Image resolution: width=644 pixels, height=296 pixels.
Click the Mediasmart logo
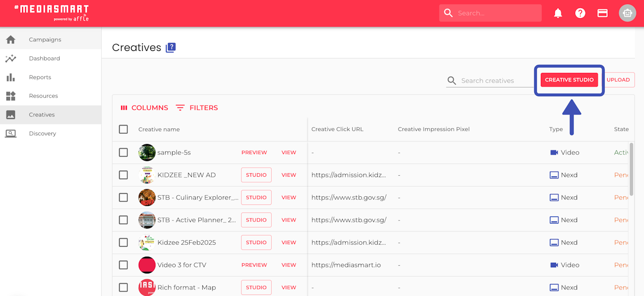(51, 13)
